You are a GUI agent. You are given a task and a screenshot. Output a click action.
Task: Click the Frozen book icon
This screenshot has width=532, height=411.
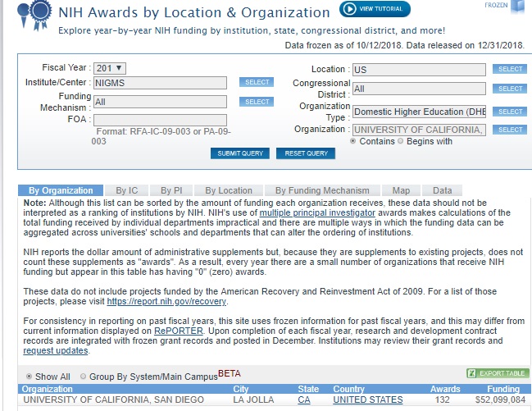tap(517, 7)
